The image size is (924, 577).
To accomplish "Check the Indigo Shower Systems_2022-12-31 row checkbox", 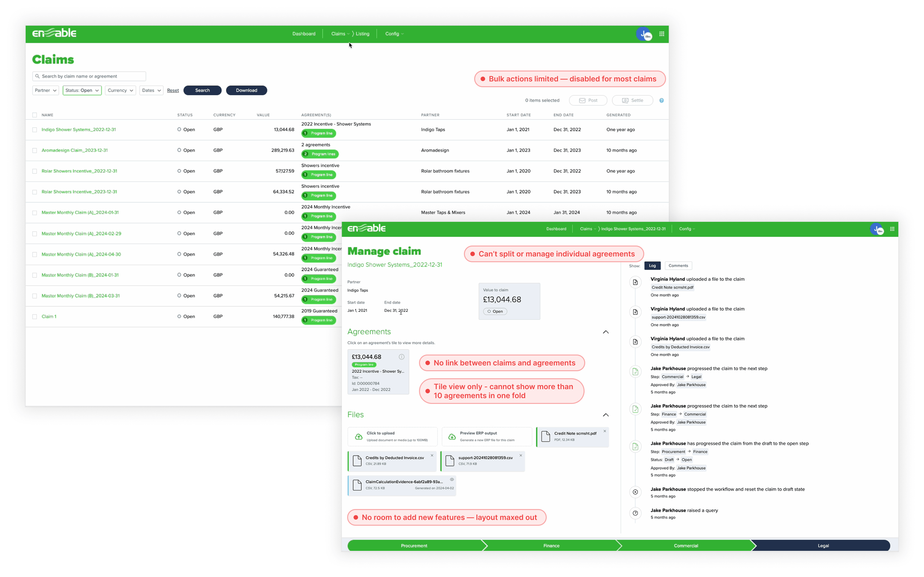I will coord(34,130).
